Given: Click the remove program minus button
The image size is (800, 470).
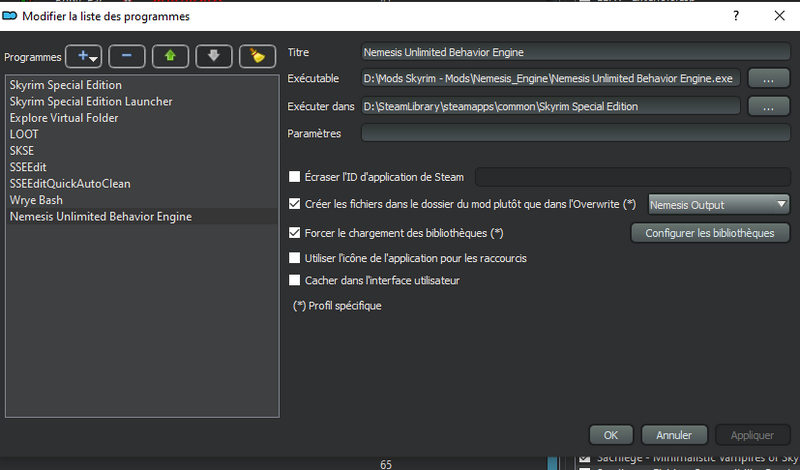Looking at the screenshot, I should (x=126, y=57).
